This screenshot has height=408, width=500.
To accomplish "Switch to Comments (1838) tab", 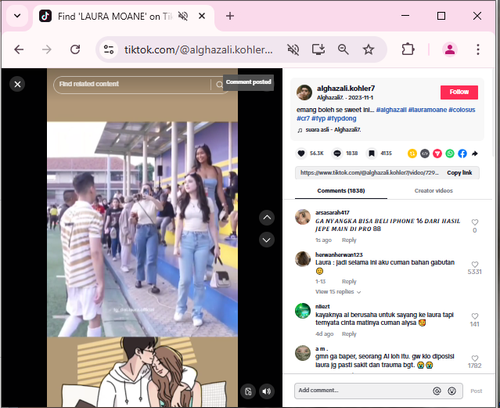I will [x=341, y=191].
